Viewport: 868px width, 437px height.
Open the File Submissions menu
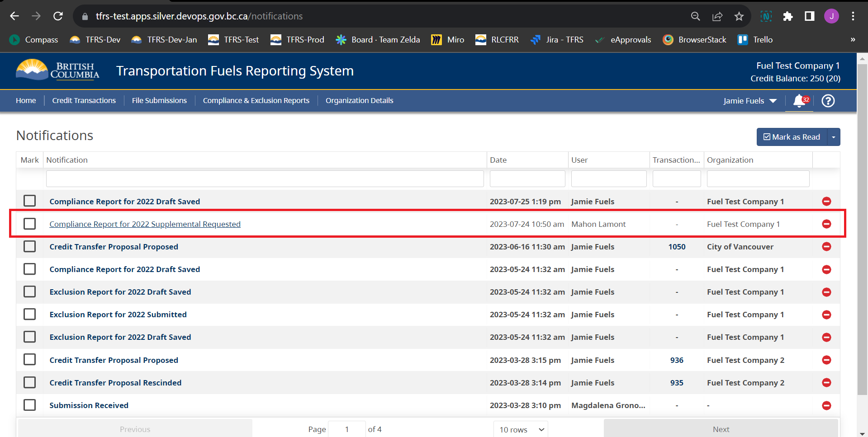[159, 100]
